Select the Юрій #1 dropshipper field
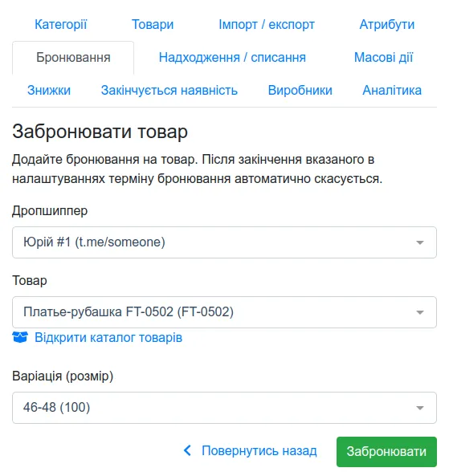The image size is (449, 476). (225, 242)
